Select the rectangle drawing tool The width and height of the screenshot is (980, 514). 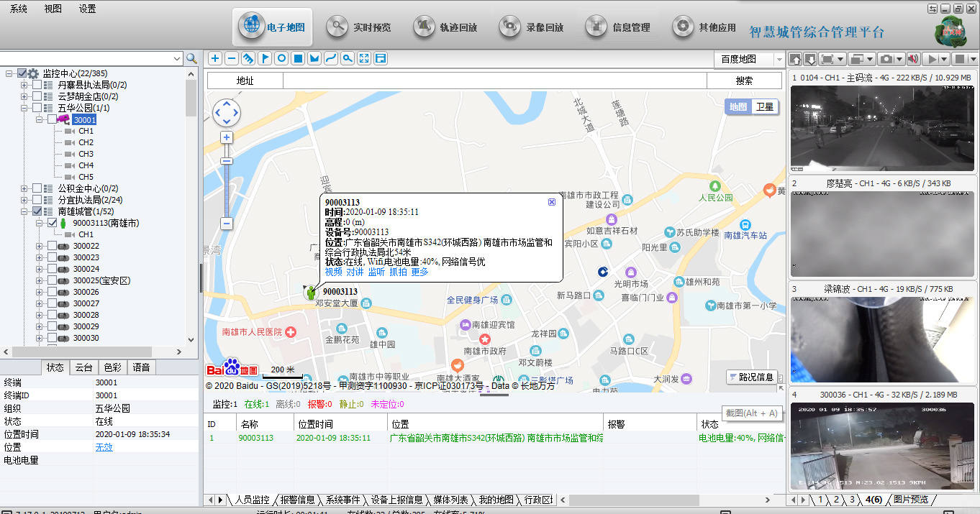298,58
